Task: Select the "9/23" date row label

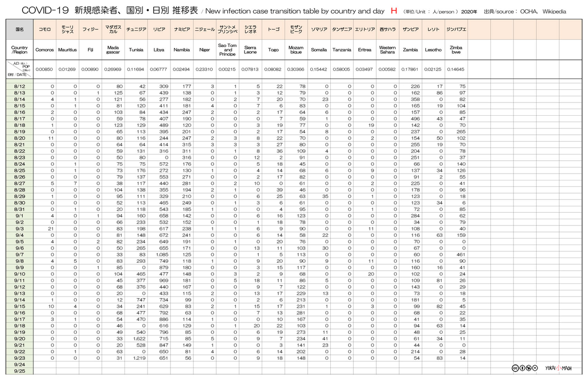Action: click(20, 358)
